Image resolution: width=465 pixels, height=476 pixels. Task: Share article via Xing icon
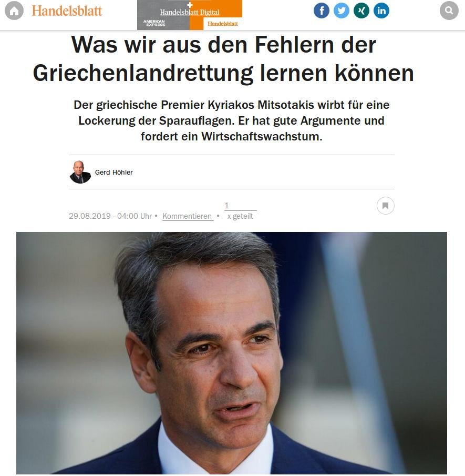361,11
